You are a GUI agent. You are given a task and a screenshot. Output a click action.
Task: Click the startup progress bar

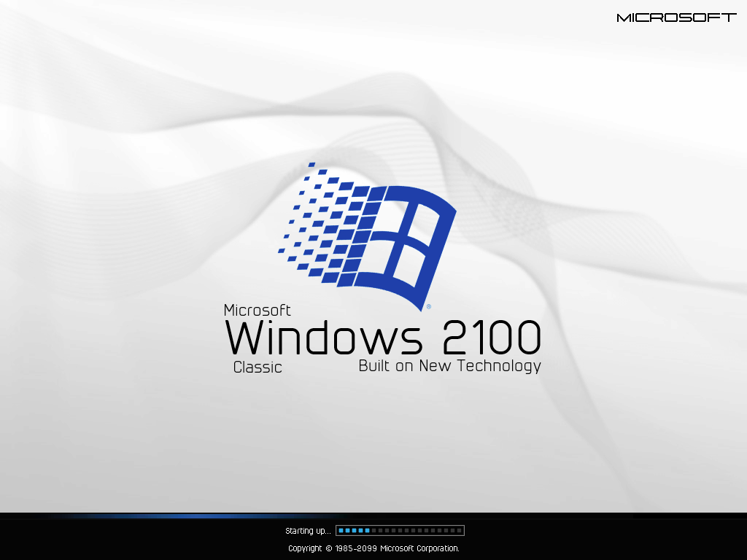pos(400,531)
